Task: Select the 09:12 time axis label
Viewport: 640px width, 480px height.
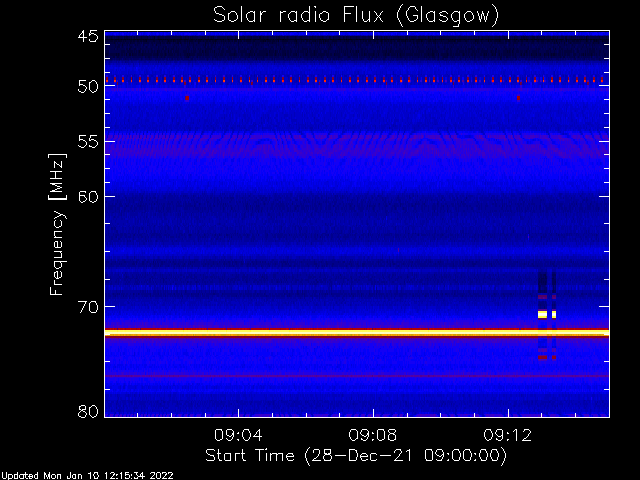Action: [x=508, y=435]
